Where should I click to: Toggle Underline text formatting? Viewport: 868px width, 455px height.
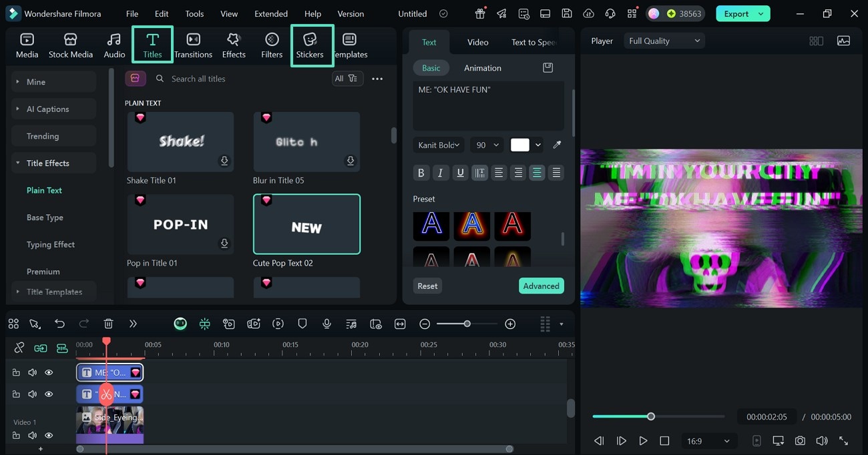pos(460,173)
